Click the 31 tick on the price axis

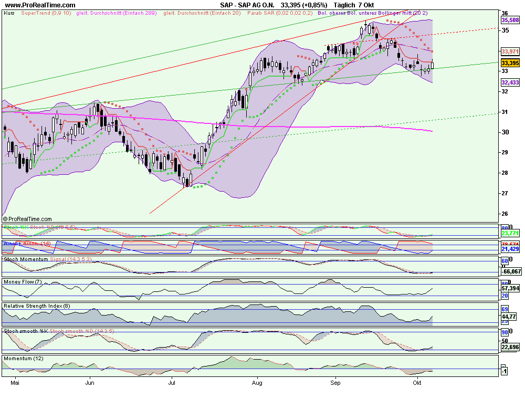click(505, 112)
